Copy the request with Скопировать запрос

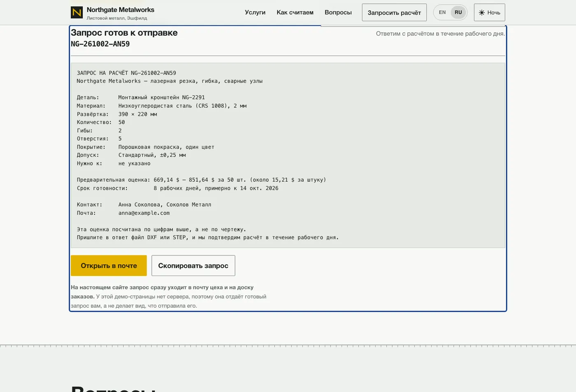coord(193,266)
